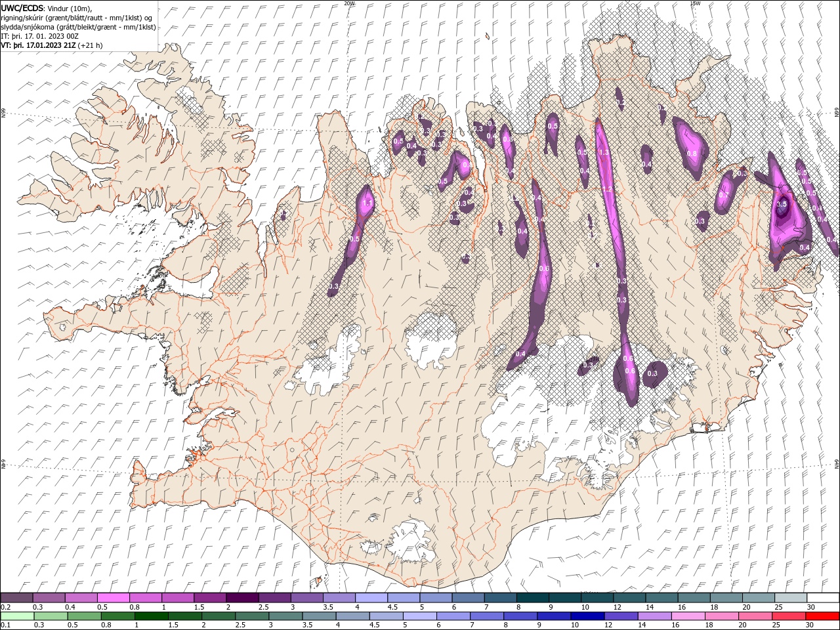Click the 3.5 snowfall value label in the east

tap(782, 204)
